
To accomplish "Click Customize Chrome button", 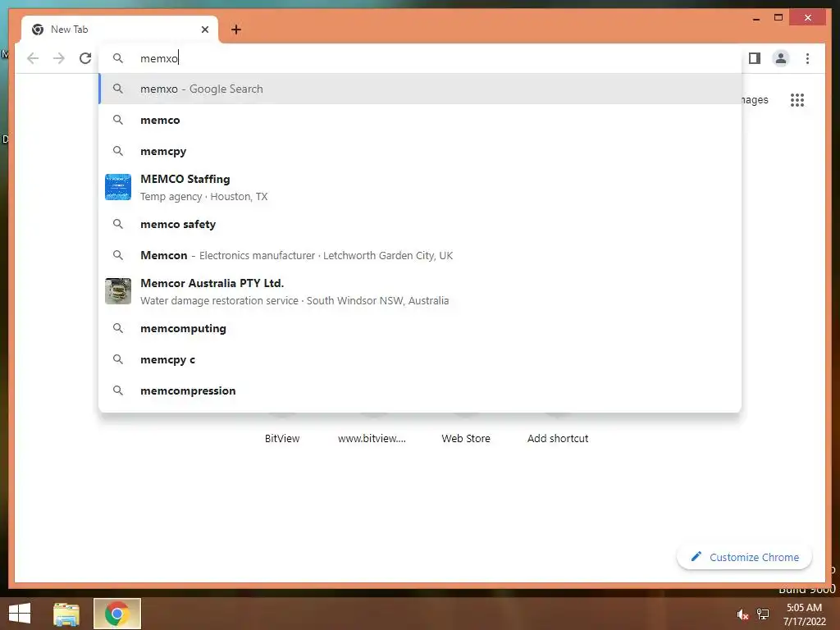I will pos(745,557).
